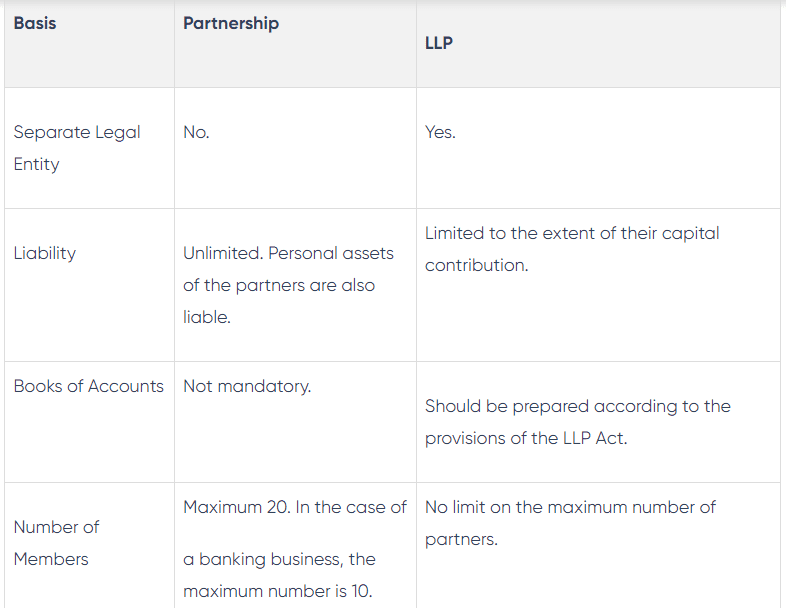
Task: Click the 'No.' cell under Partnership
Action: [197, 132]
